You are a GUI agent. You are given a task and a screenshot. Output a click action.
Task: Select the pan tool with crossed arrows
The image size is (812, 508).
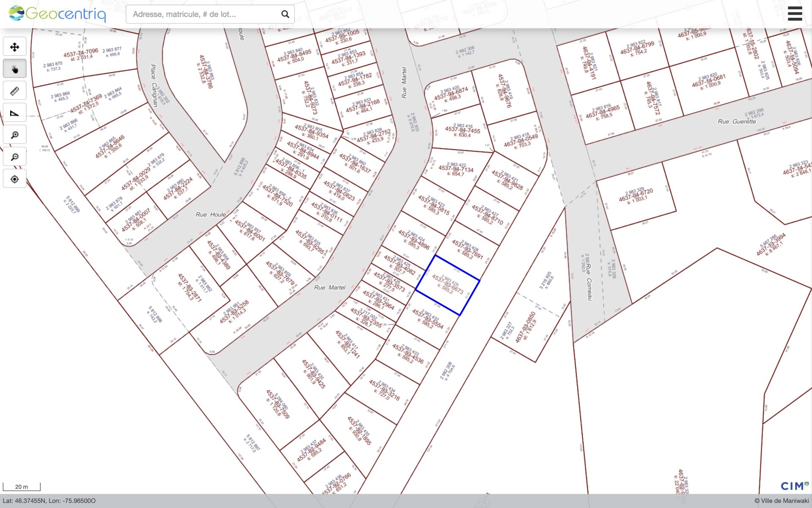click(14, 46)
